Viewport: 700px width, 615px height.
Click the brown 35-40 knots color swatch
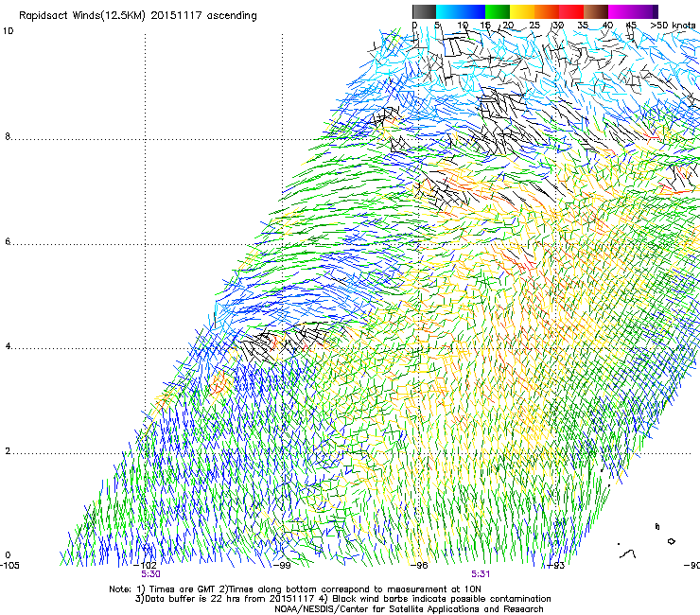point(596,11)
